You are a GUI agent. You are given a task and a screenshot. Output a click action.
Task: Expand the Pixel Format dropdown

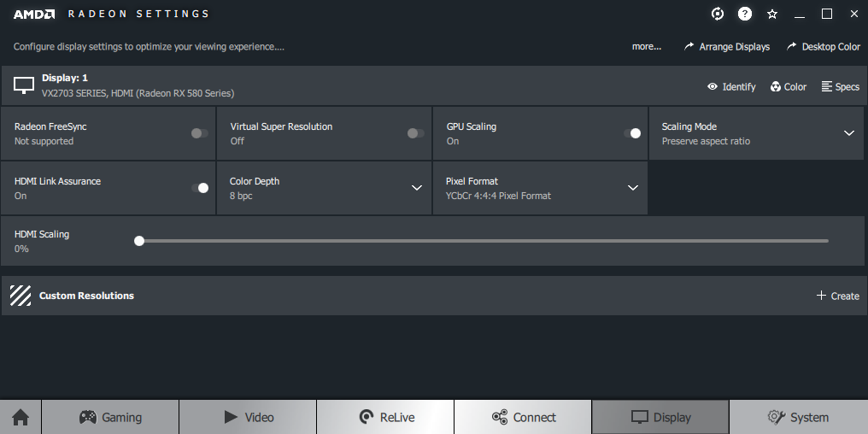[x=633, y=188]
